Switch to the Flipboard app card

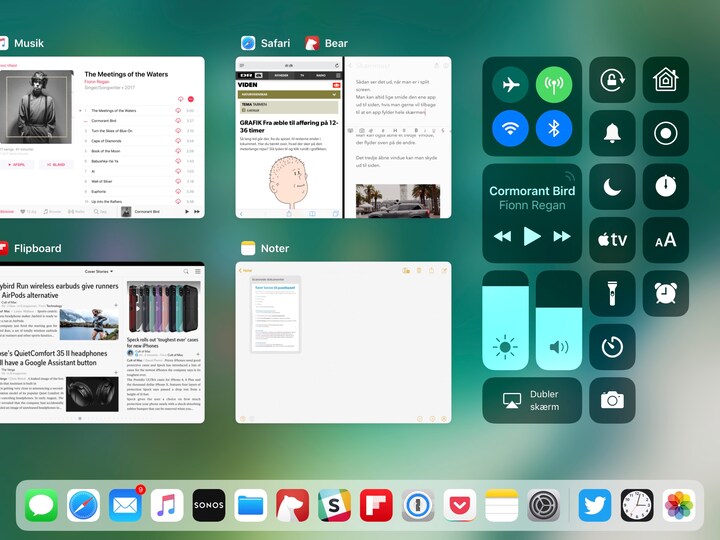point(100,342)
